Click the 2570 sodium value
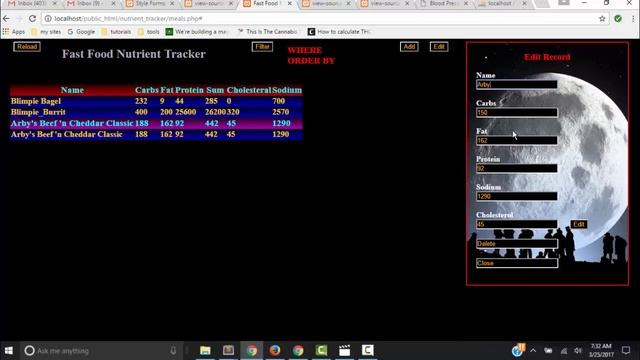Screen dimensions: 640x360 pyautogui.click(x=280, y=112)
